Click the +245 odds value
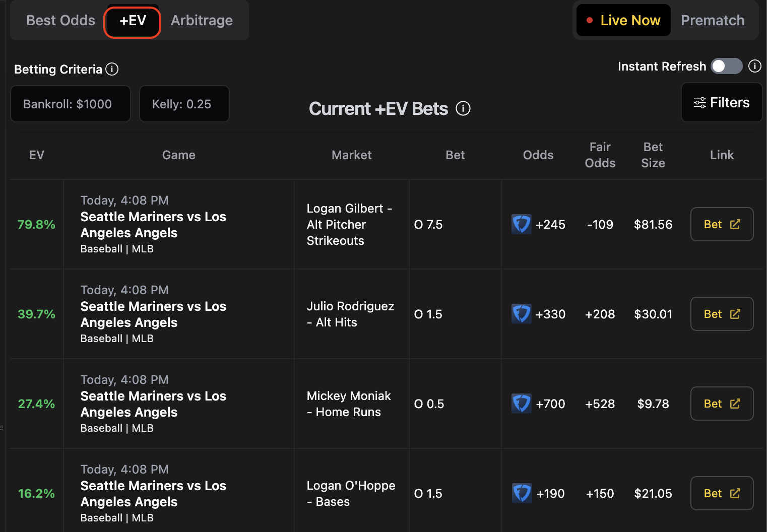 550,224
